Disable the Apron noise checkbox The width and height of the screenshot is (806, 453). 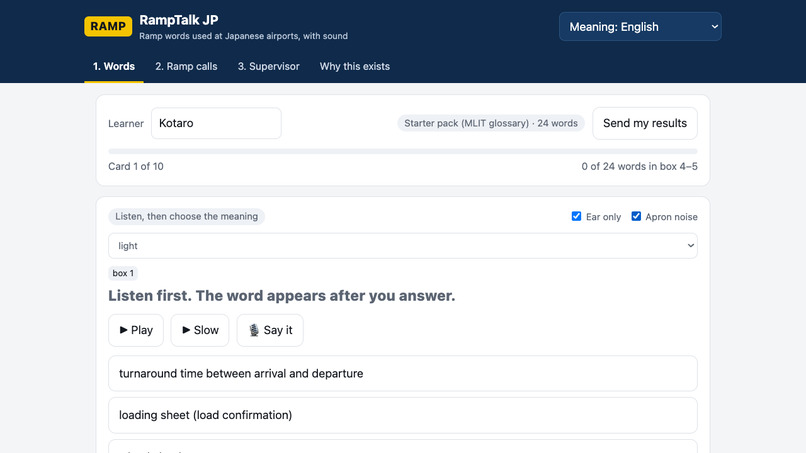point(636,216)
